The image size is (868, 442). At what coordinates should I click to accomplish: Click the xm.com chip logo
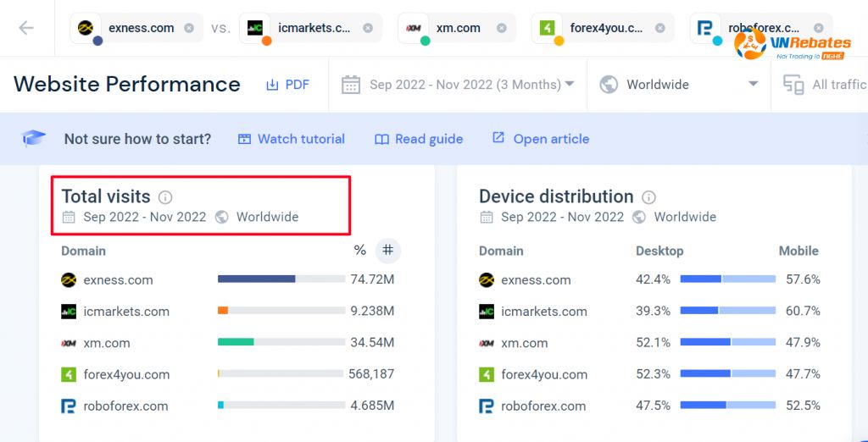point(413,28)
